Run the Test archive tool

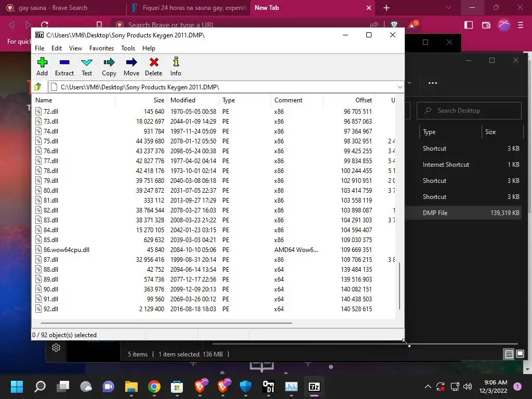pyautogui.click(x=87, y=66)
